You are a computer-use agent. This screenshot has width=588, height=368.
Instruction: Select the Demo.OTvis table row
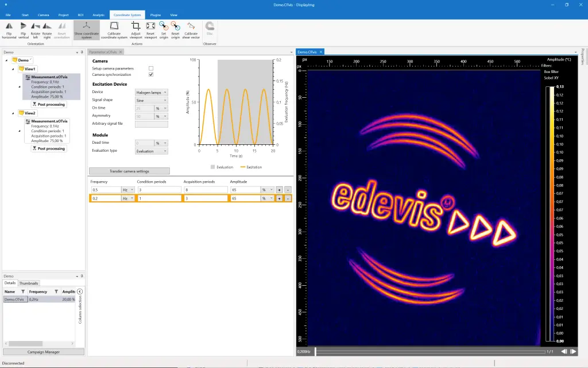click(40, 299)
